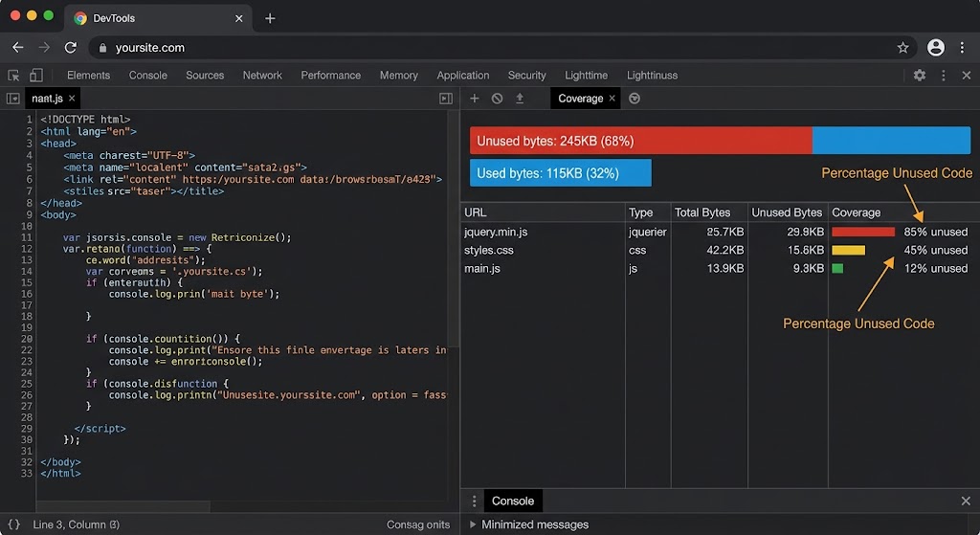Open the console drawer three-dot menu
The image size is (980, 535).
[x=474, y=501]
